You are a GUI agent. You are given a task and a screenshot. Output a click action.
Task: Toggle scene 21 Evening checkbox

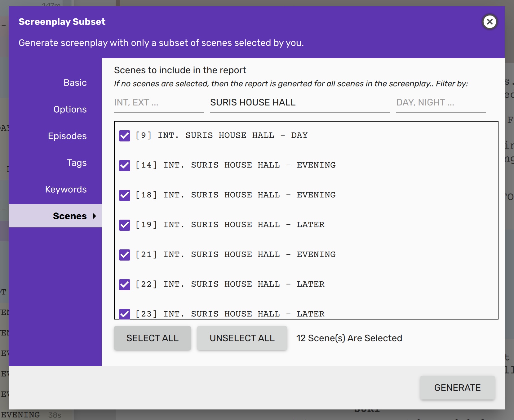125,255
